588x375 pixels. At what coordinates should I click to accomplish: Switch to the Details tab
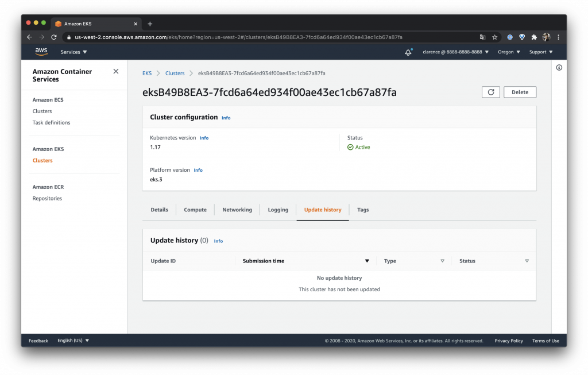(x=160, y=210)
